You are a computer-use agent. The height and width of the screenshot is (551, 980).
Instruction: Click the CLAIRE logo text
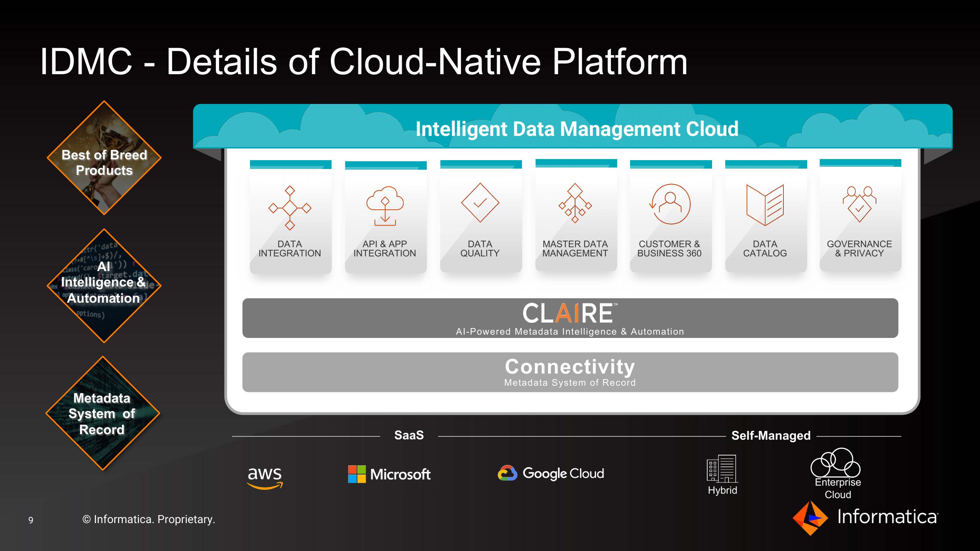[570, 313]
